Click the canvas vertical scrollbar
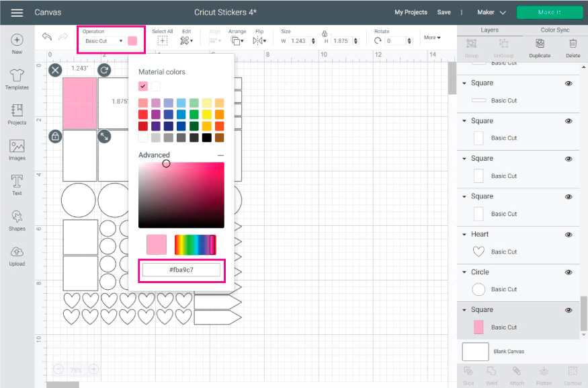The height and width of the screenshot is (388, 588). (452, 78)
